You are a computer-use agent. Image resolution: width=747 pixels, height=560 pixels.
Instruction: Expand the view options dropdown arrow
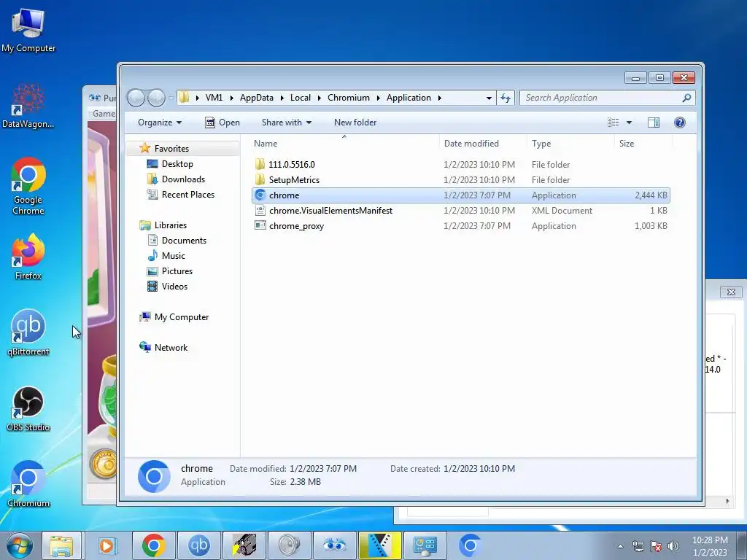pos(629,122)
